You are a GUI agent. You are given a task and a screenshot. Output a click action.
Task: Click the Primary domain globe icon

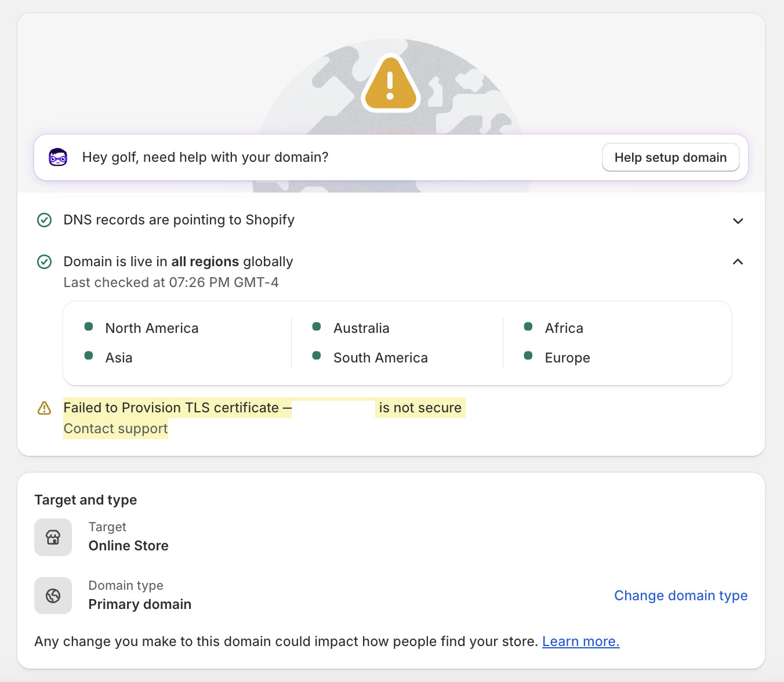53,596
